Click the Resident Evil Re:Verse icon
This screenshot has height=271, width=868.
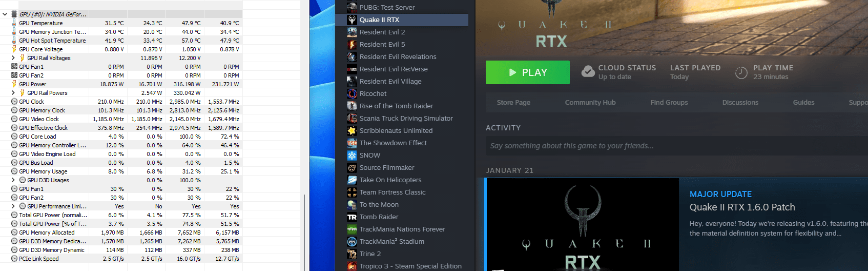pos(352,69)
